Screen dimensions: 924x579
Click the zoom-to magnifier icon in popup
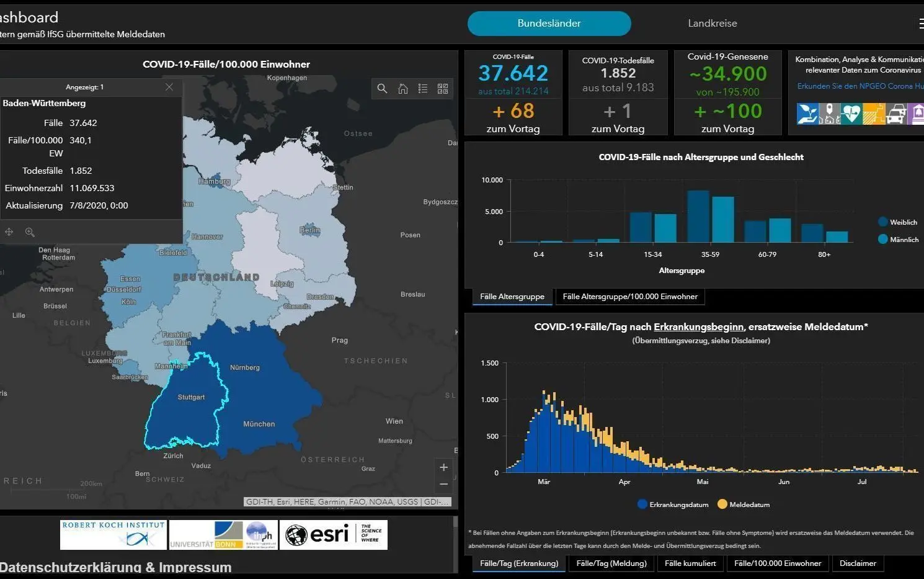[30, 232]
